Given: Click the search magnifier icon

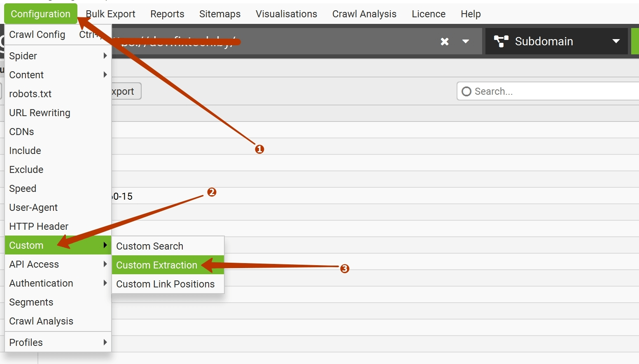Looking at the screenshot, I should pyautogui.click(x=466, y=91).
